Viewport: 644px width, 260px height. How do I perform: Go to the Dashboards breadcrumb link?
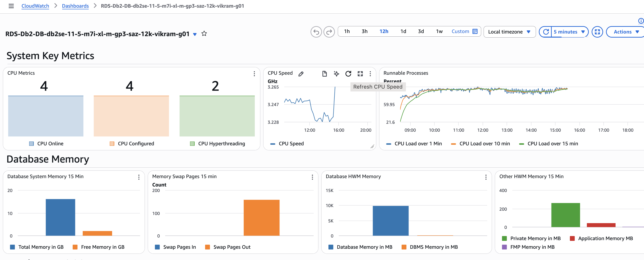pyautogui.click(x=75, y=6)
